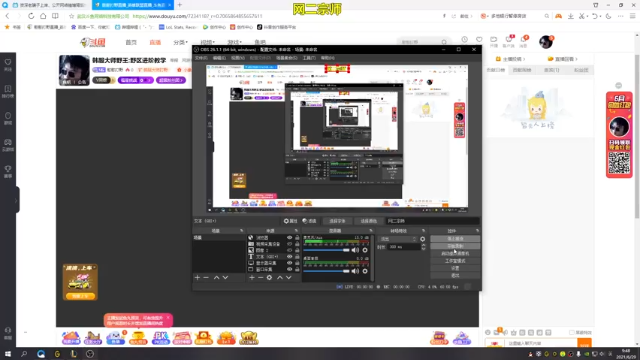The image size is (640, 360).
Task: Open the OBS Help menu
Action: (x=327, y=58)
